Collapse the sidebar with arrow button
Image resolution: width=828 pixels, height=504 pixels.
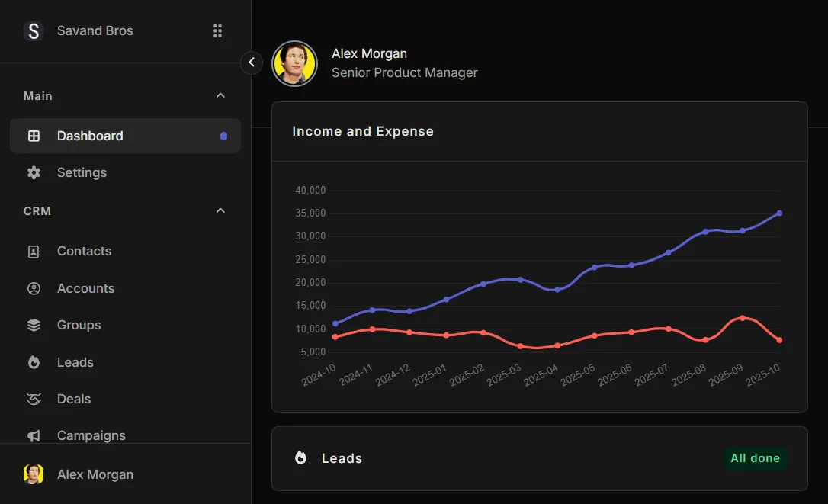[x=252, y=63]
